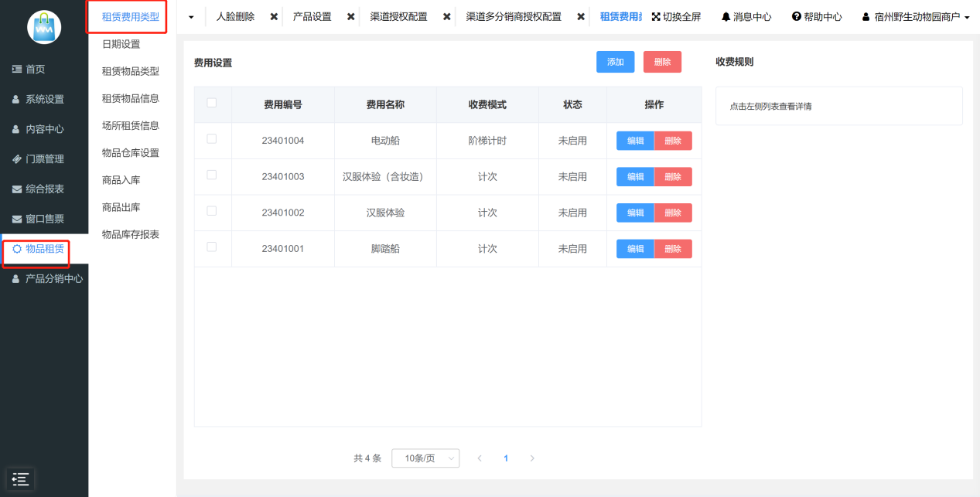Screen dimensions: 980x497
Task: Check the box for 脚踏船 row
Action: click(212, 247)
